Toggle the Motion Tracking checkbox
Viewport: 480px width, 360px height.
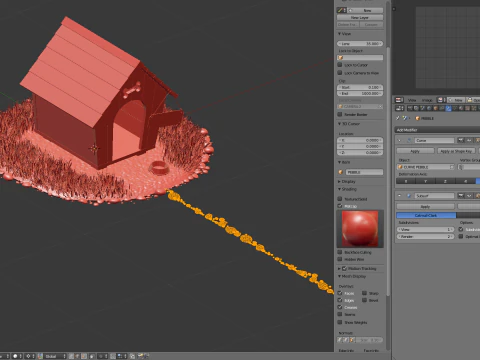point(345,268)
